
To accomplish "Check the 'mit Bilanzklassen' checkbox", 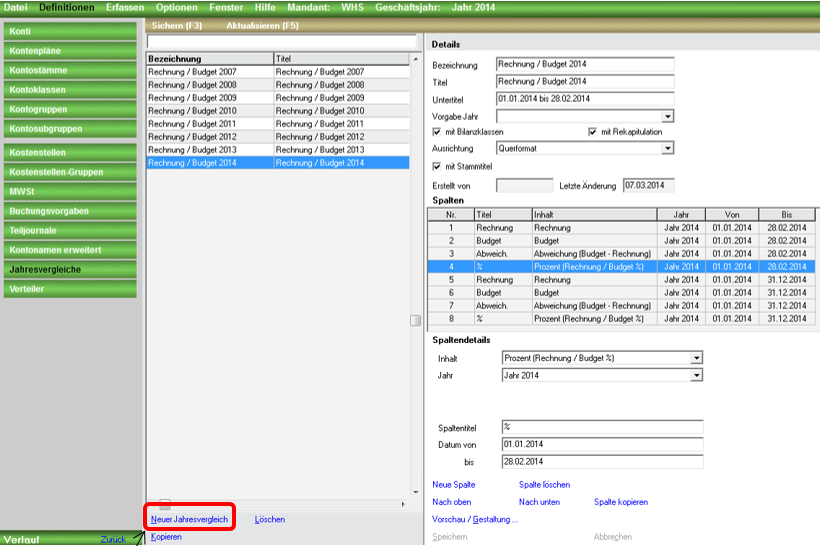I will 437,132.
